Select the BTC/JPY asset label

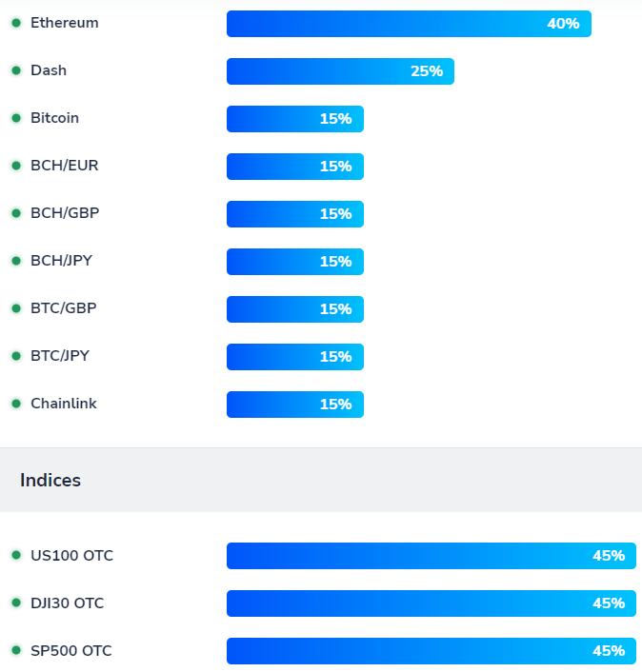pyautogui.click(x=61, y=356)
